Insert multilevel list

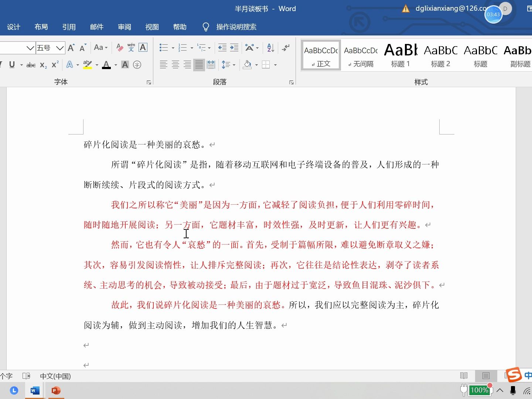tap(201, 48)
